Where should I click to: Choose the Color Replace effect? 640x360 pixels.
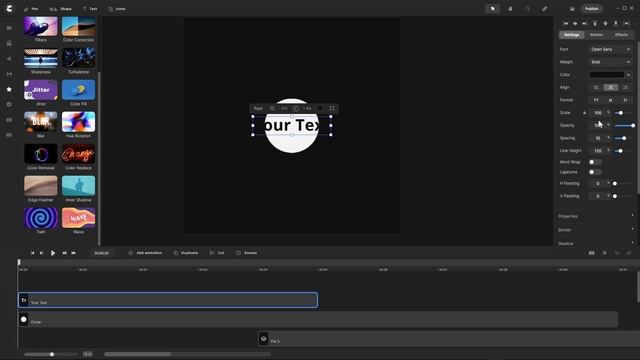(78, 154)
